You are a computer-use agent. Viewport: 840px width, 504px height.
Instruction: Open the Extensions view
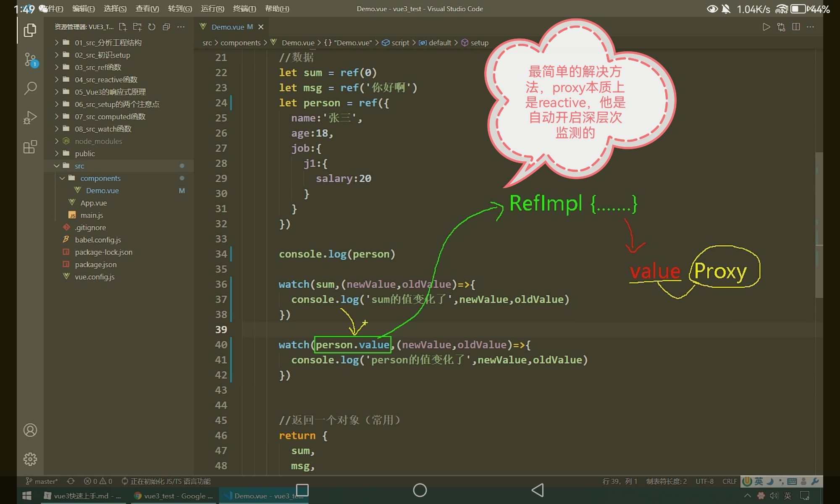coord(30,147)
